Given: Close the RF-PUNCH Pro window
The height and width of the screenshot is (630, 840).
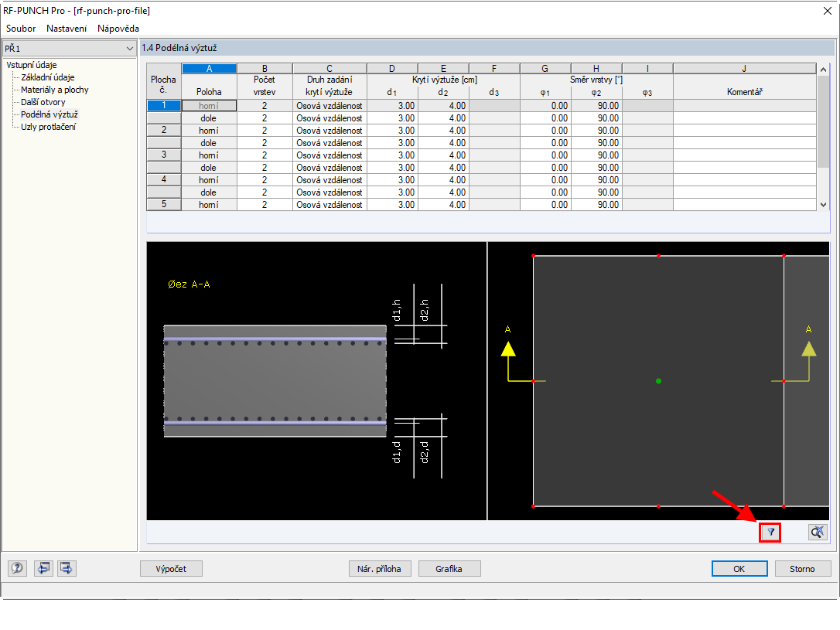Looking at the screenshot, I should click(x=827, y=11).
